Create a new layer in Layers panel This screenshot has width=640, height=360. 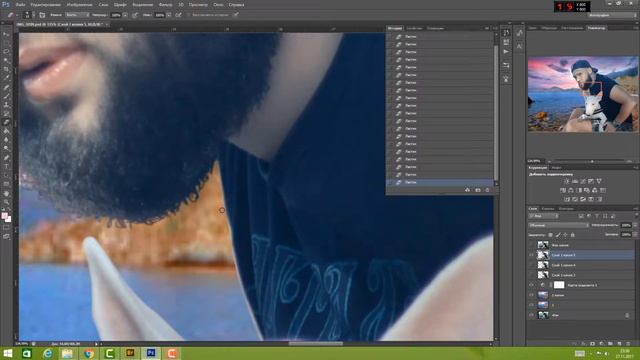point(619,344)
